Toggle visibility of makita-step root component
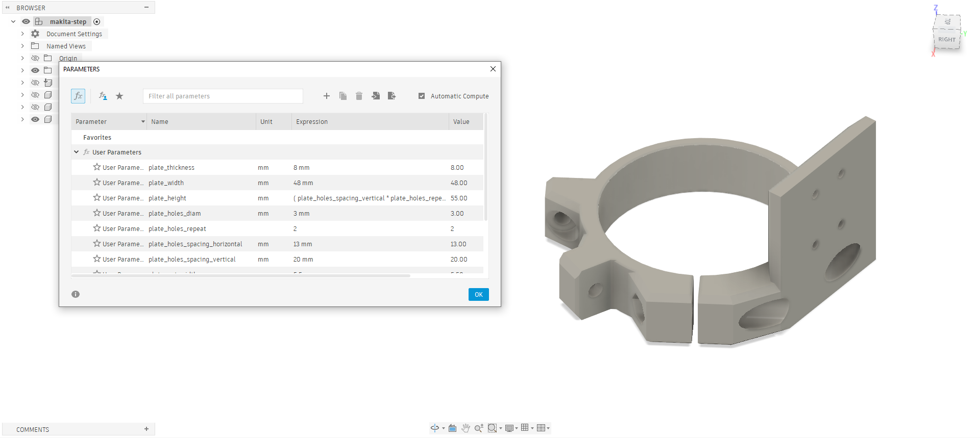This screenshot has width=980, height=438. pos(26,21)
